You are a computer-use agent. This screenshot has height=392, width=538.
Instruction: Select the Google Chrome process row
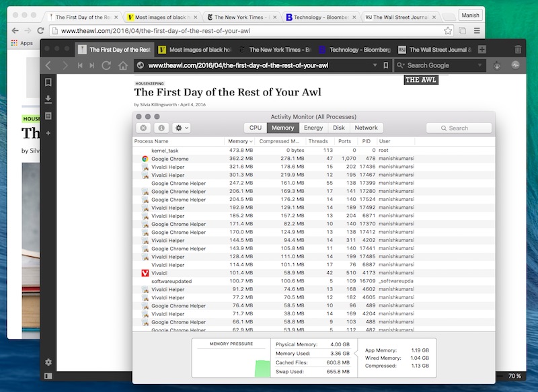coord(313,159)
